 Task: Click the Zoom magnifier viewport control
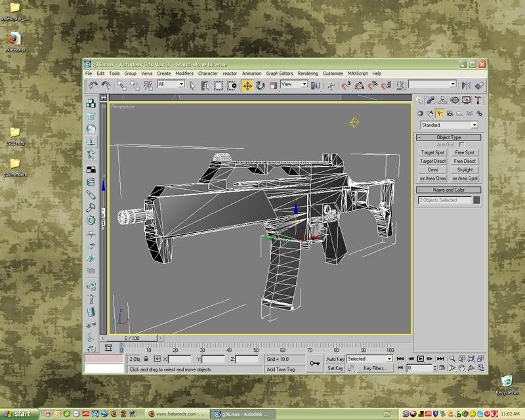pos(452,359)
